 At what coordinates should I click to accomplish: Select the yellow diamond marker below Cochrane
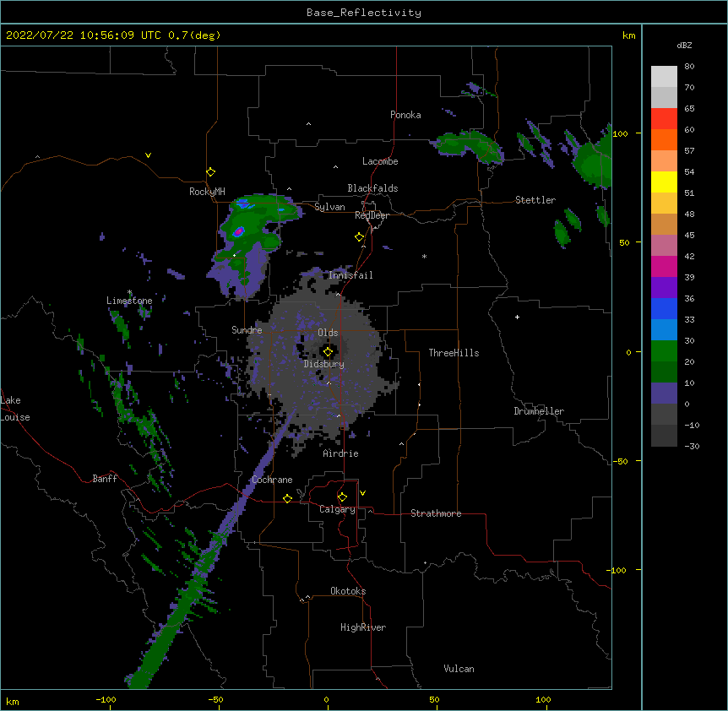pos(287,498)
